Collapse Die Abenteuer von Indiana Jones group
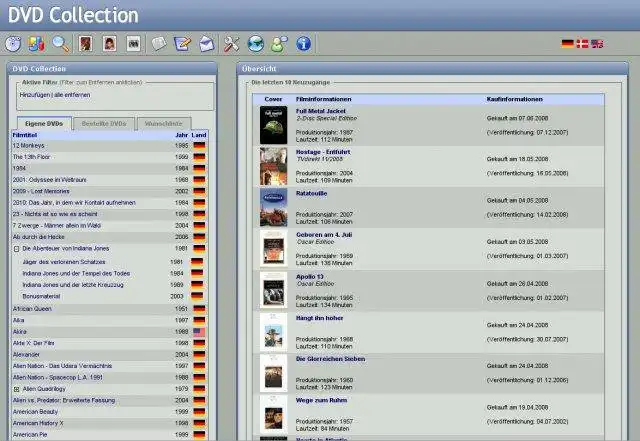 click(x=16, y=248)
